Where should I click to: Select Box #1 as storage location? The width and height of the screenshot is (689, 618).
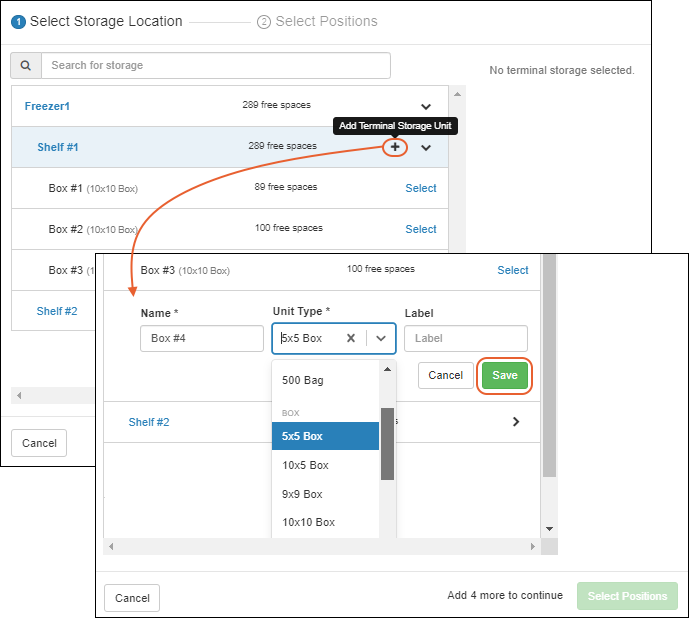[x=420, y=188]
